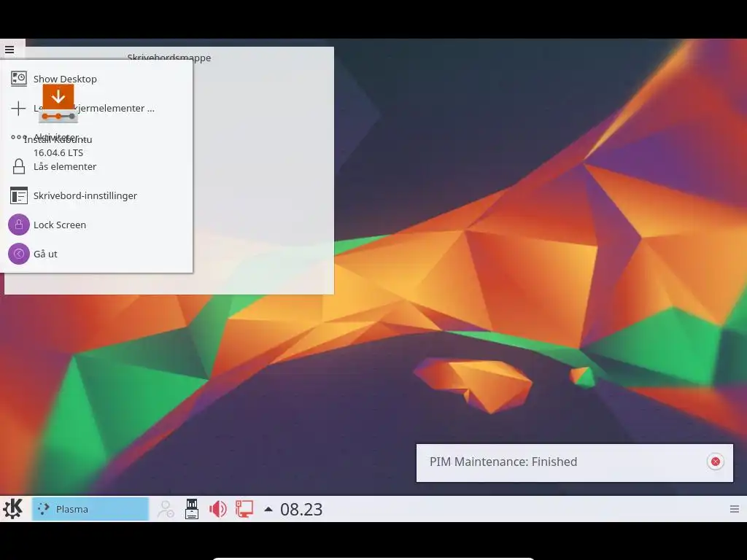Click the plus icon for adding widgets
This screenshot has width=747, height=560.
click(18, 108)
